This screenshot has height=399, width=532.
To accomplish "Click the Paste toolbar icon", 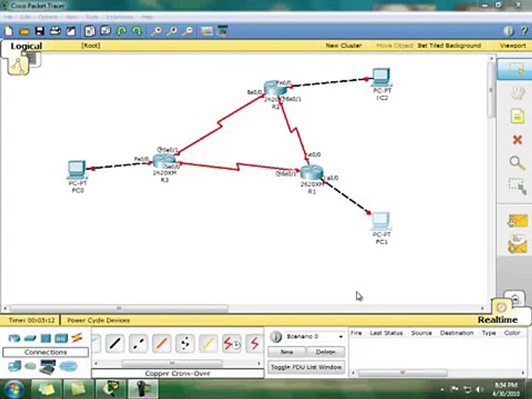I will pyautogui.click(x=105, y=31).
